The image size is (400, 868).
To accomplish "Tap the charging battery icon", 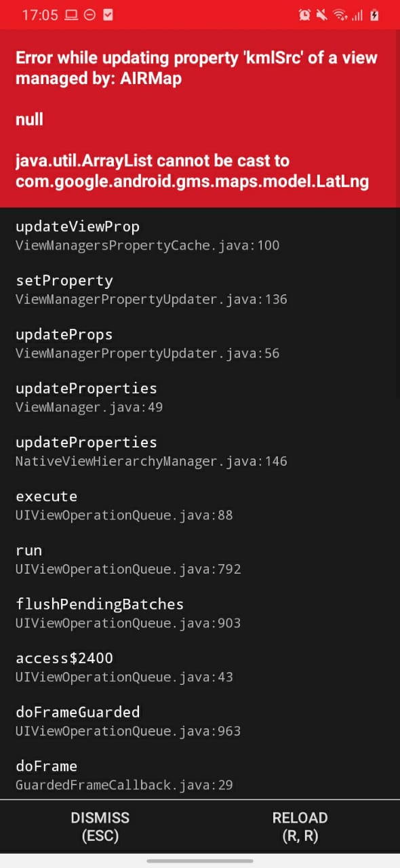I will [374, 14].
